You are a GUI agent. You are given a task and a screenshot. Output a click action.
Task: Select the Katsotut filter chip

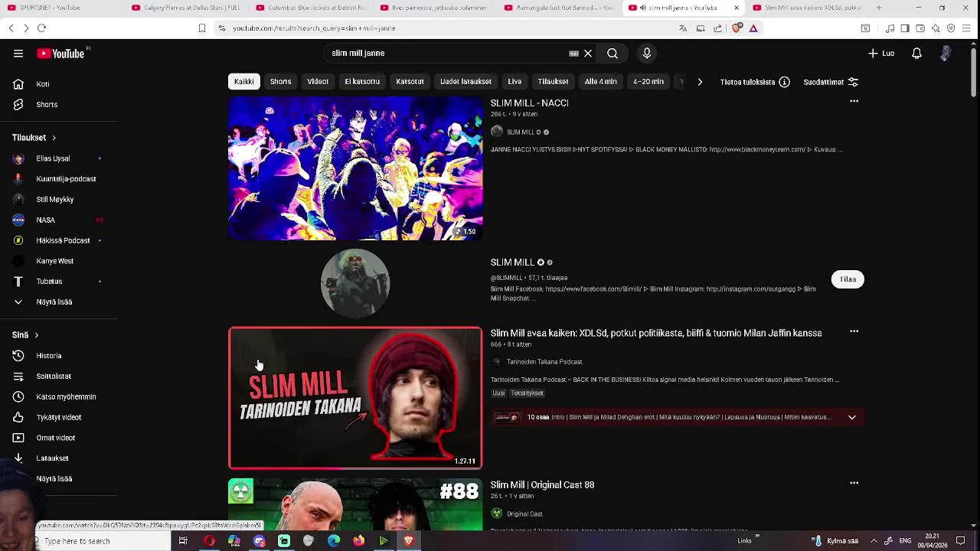(x=410, y=82)
